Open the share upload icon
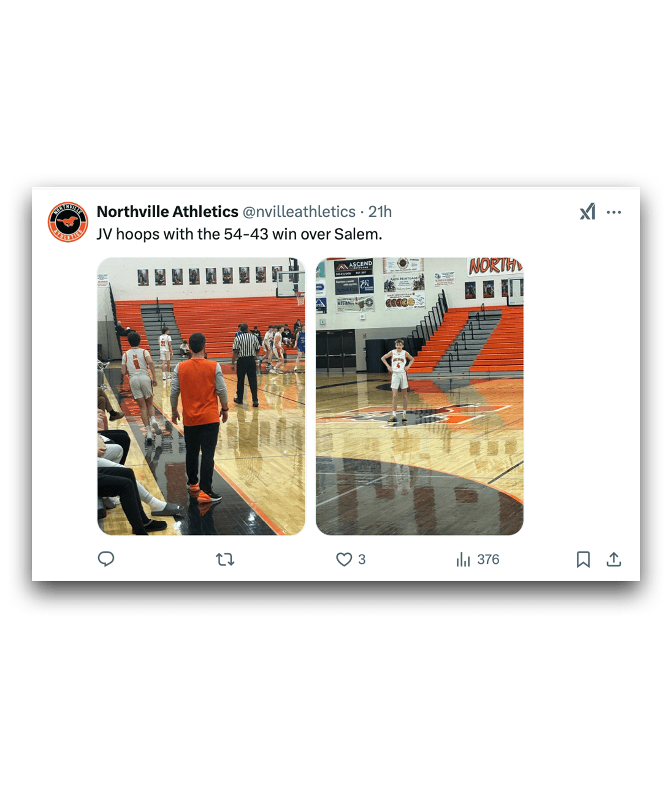Viewport: 672px width, 790px height. click(x=614, y=559)
